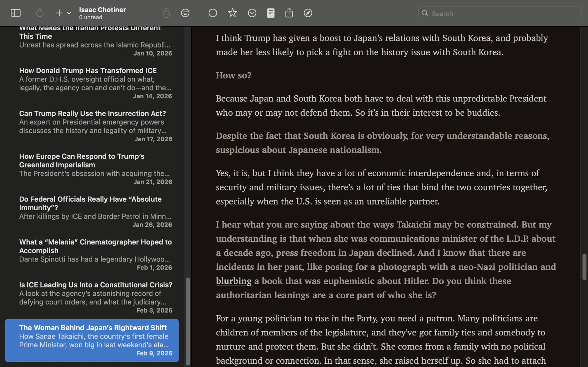Toggle the read/unread circle button

point(213,13)
